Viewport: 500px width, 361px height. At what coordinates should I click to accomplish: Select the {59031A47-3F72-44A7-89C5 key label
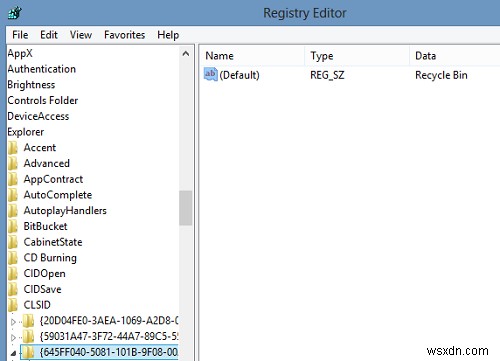coord(109,336)
